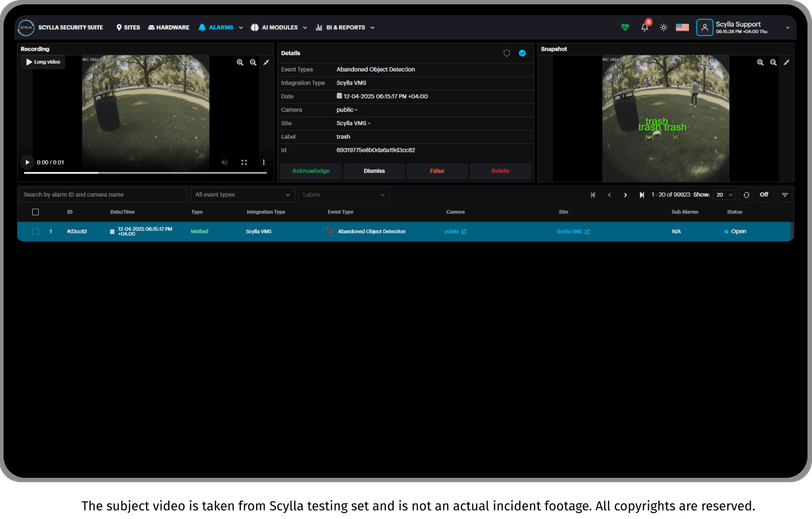Toggle light theme with sun icon
This screenshot has height=519, width=812.
pos(663,27)
